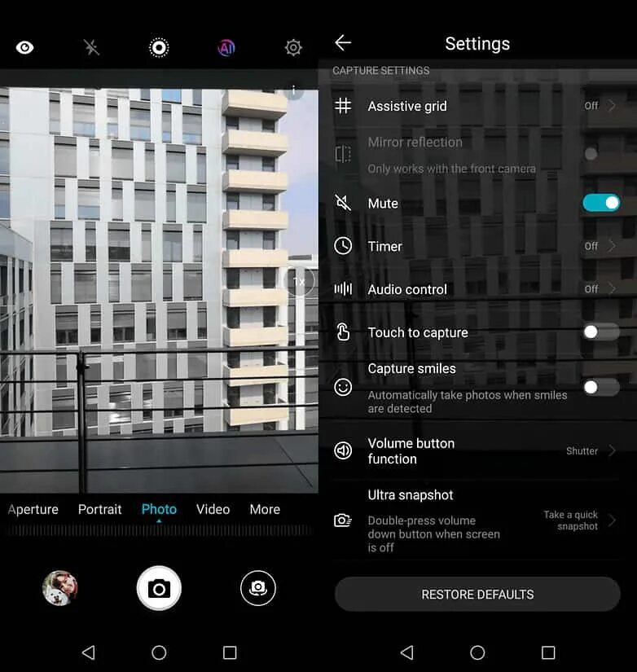Switch to Portrait mode
This screenshot has width=637, height=672.
coord(100,509)
